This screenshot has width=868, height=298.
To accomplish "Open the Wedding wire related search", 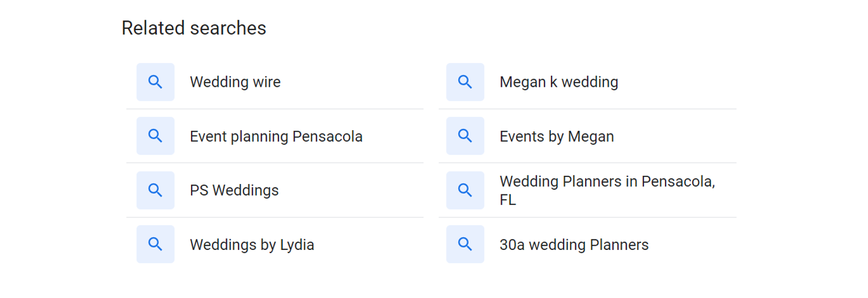I will (275, 82).
